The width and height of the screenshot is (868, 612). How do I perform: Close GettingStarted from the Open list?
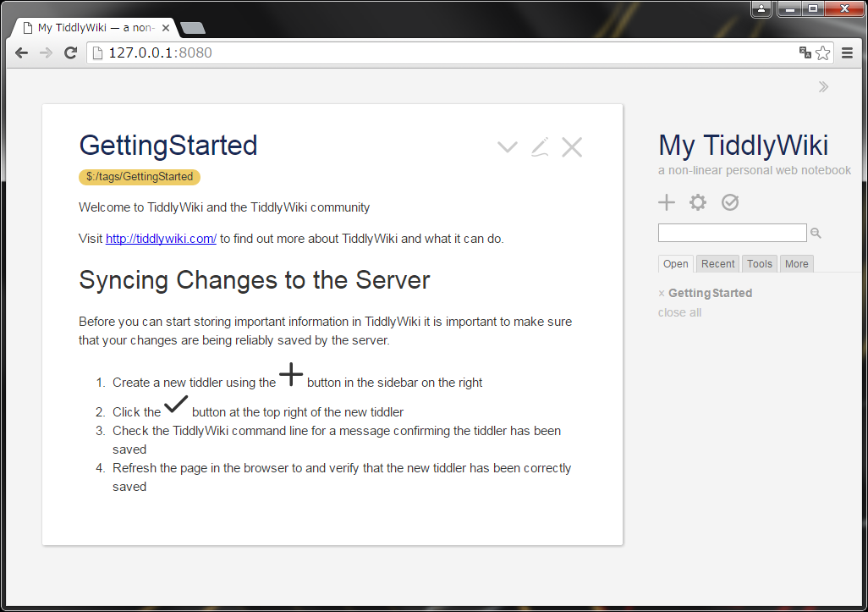[662, 294]
